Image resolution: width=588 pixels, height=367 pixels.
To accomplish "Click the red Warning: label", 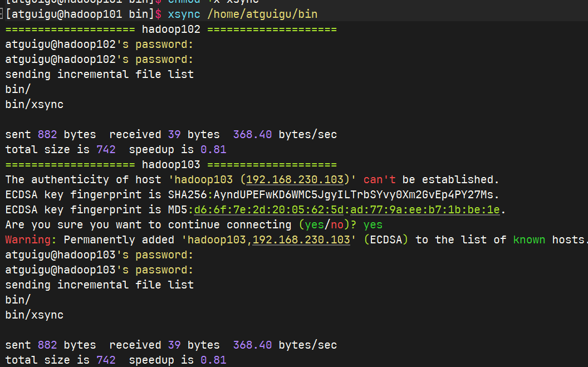I will [x=31, y=240].
